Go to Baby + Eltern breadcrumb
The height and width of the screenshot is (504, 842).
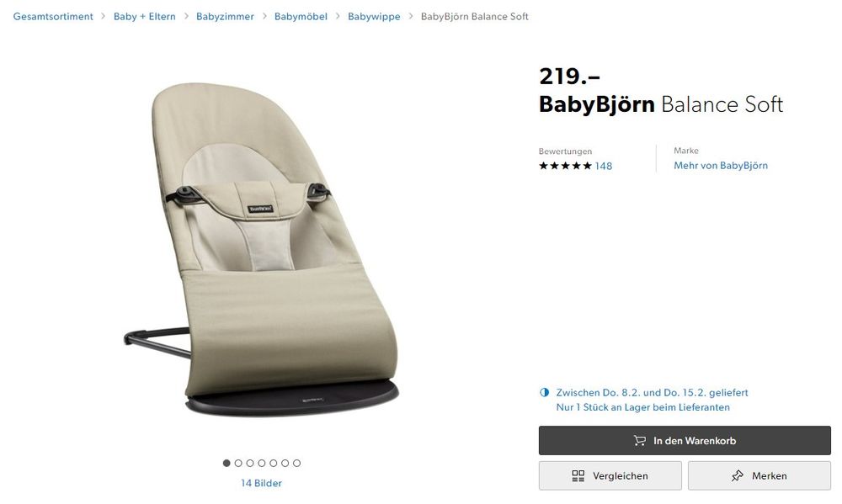[x=145, y=17]
